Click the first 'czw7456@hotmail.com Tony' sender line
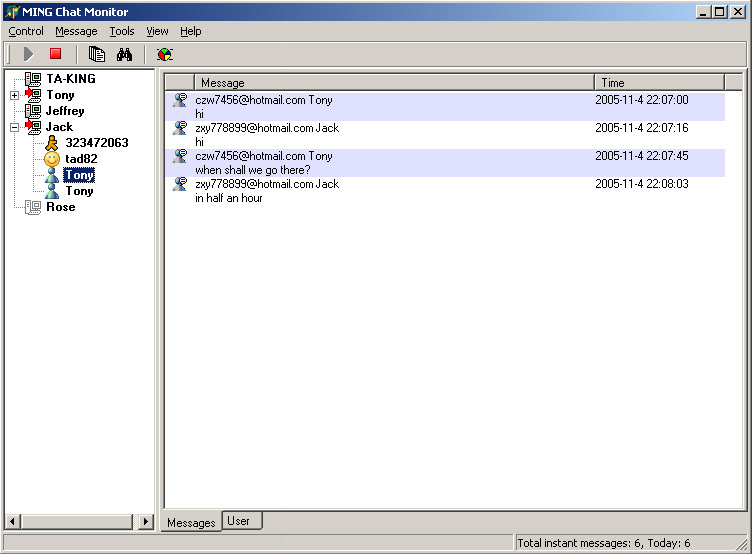This screenshot has width=752, height=554. click(264, 100)
